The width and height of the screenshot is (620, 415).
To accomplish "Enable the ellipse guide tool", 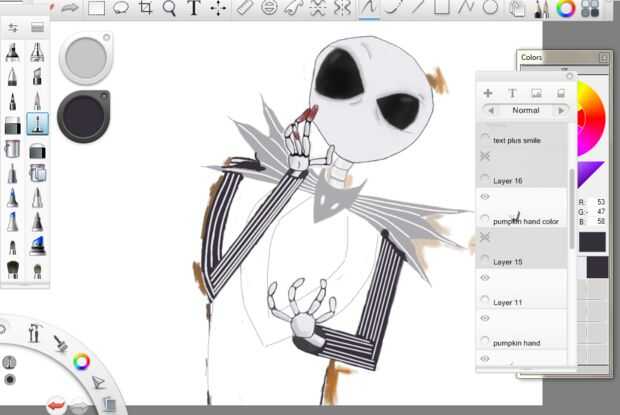I will [269, 8].
